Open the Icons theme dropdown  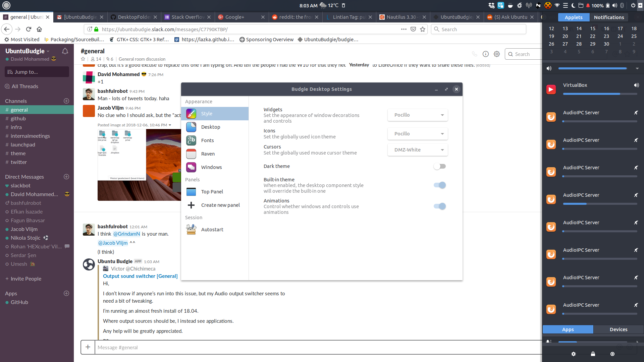pos(418,134)
